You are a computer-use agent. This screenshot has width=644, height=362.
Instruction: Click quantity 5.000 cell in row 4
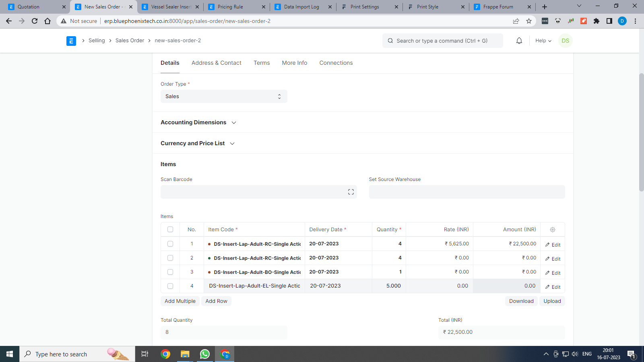(x=389, y=286)
